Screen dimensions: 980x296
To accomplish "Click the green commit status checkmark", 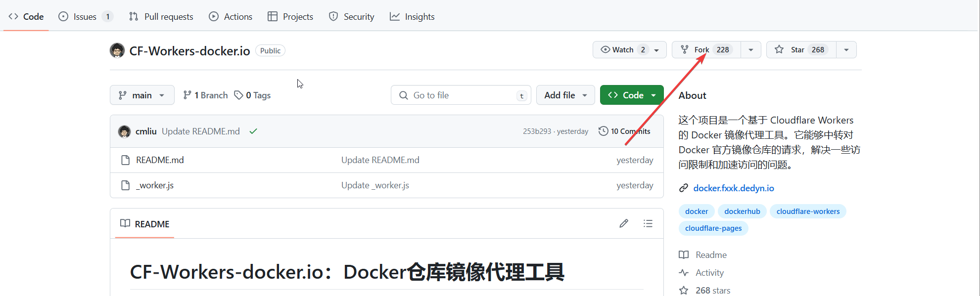I will [253, 131].
